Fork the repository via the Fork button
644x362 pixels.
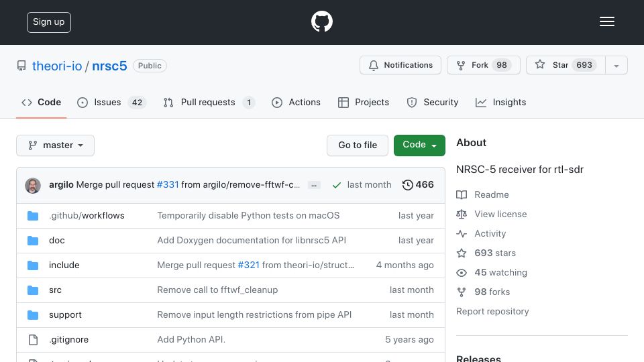click(484, 65)
